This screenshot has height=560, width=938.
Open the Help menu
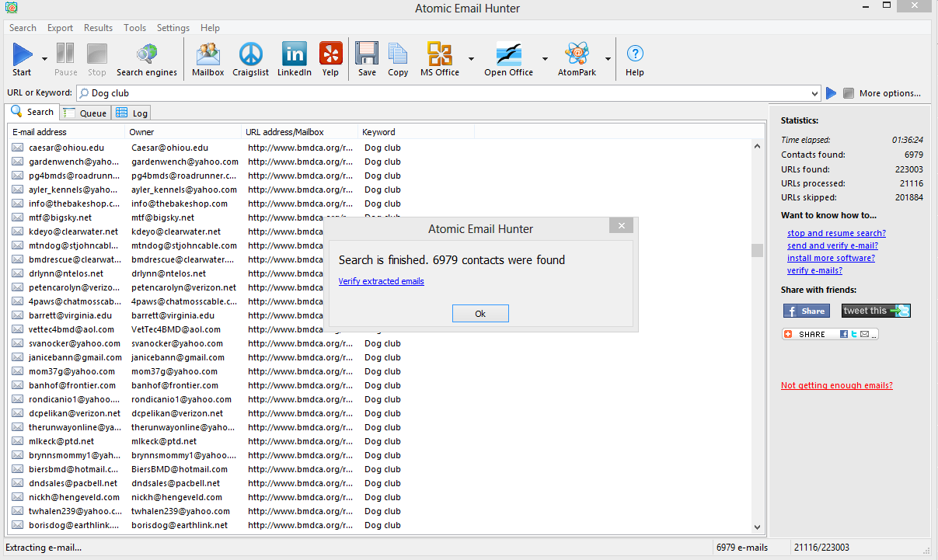coord(210,28)
